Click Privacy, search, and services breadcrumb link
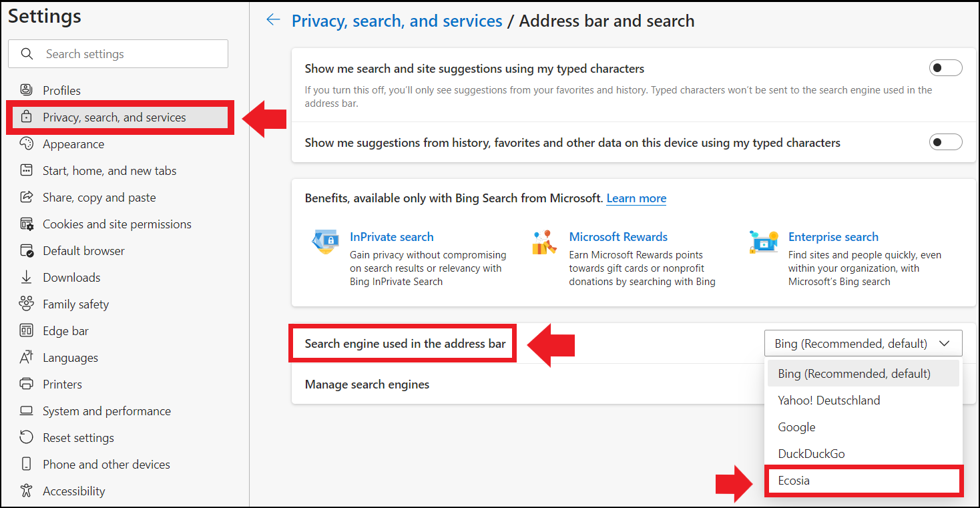Viewport: 980px width, 508px height. (397, 21)
